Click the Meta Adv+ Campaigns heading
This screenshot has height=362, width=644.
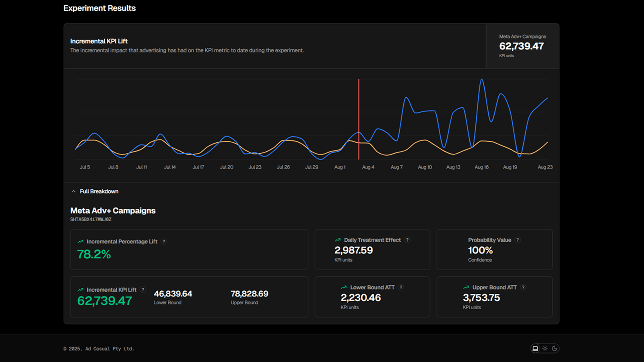pyautogui.click(x=113, y=211)
